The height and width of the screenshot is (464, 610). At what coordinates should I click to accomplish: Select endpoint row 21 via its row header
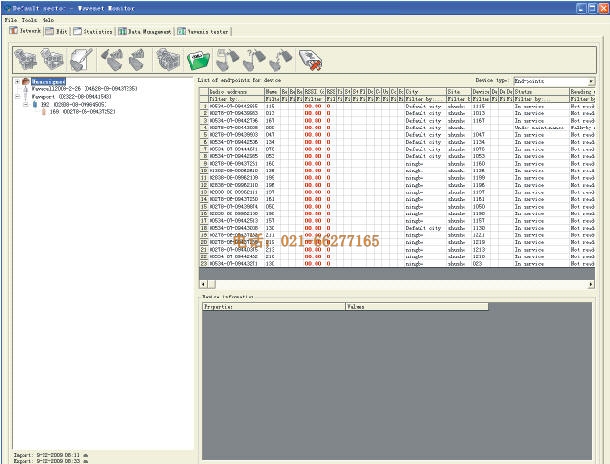click(204, 250)
